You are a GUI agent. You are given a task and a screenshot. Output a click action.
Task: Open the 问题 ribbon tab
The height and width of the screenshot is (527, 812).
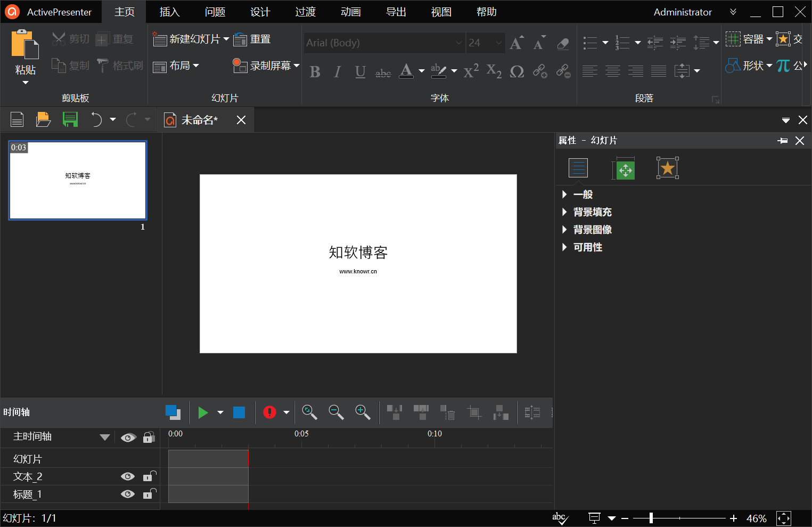(x=215, y=12)
